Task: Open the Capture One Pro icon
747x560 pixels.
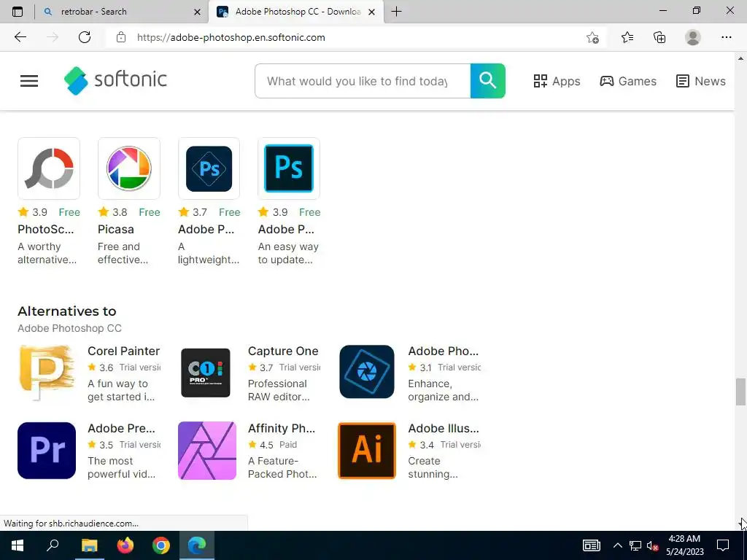Action: pos(205,373)
